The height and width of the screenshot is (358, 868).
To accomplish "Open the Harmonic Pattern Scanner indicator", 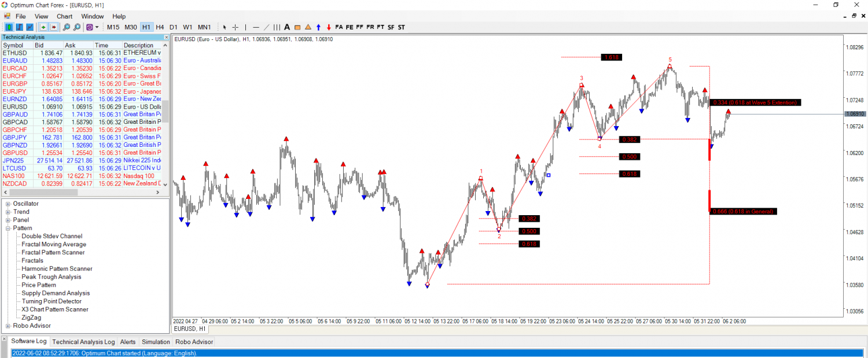I will (x=57, y=268).
